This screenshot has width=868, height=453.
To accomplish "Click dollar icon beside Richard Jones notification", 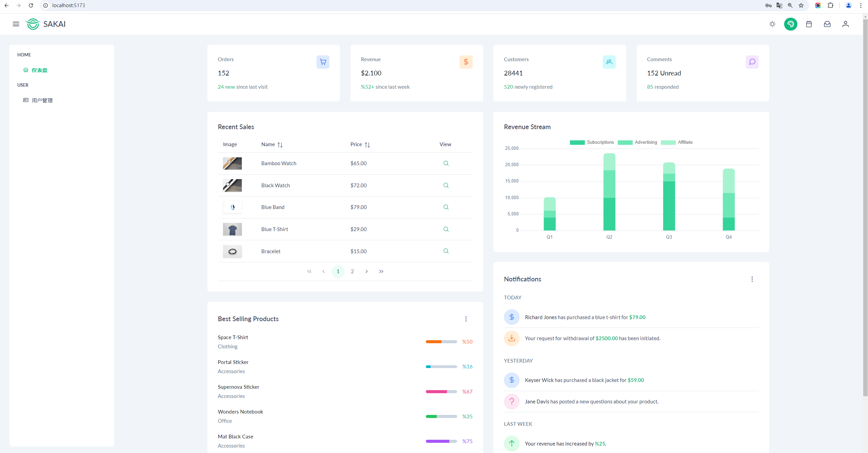I will pos(512,317).
